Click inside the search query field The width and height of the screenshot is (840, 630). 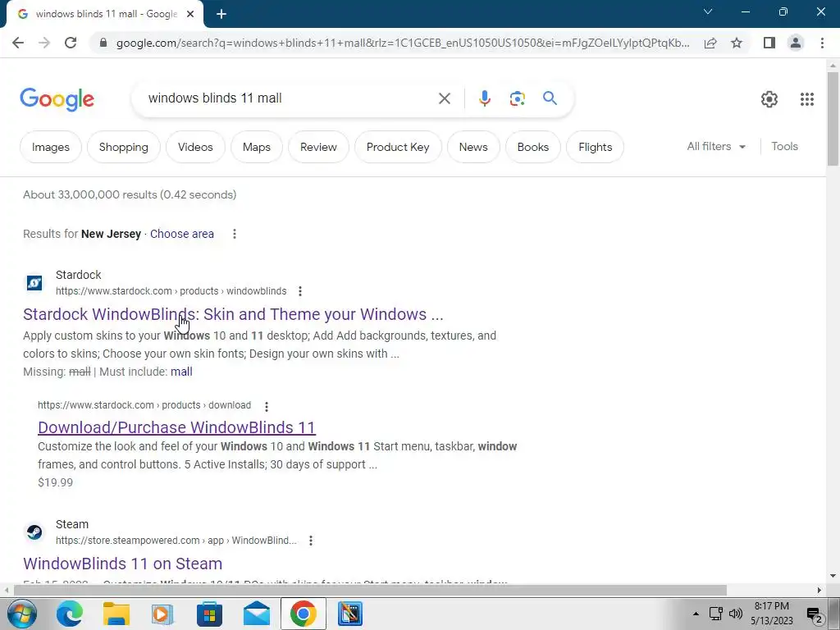click(x=290, y=98)
